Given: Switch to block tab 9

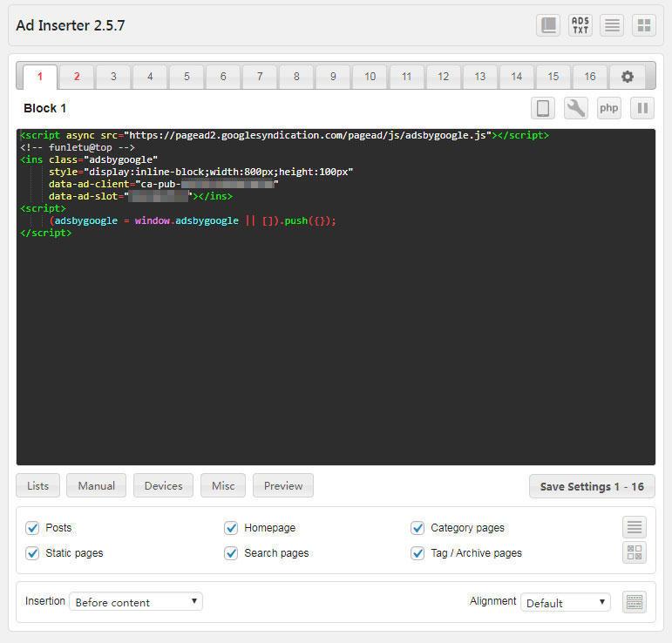Looking at the screenshot, I should 333,77.
